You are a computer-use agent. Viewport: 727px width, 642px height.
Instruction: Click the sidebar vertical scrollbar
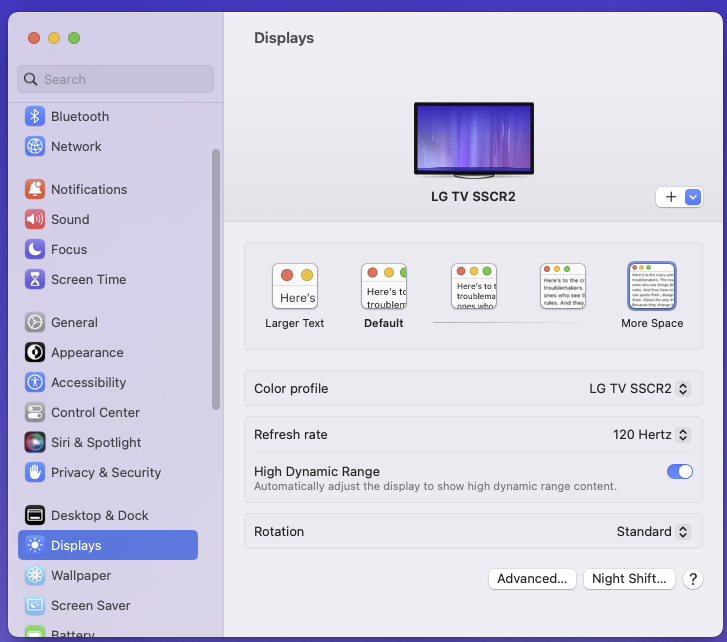[216, 280]
